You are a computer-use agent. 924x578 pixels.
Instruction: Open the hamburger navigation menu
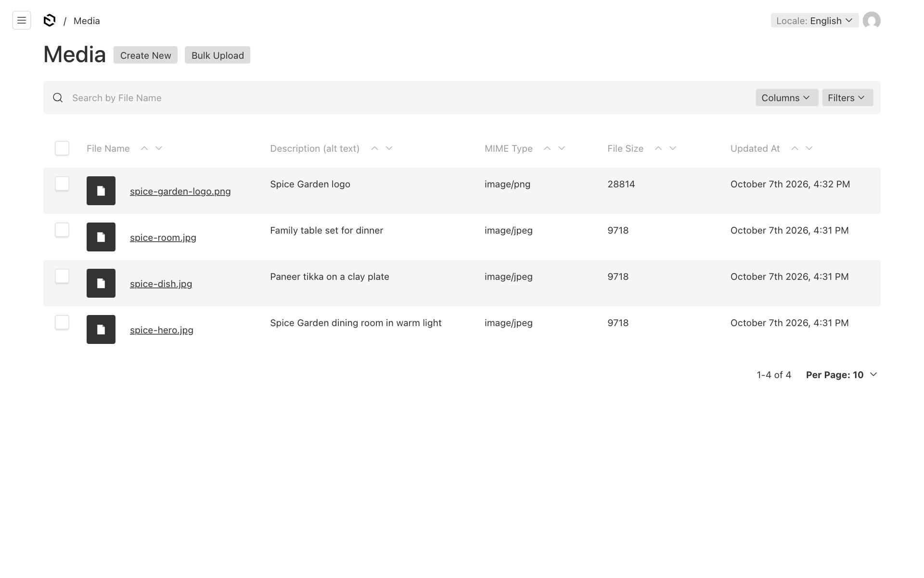22,20
